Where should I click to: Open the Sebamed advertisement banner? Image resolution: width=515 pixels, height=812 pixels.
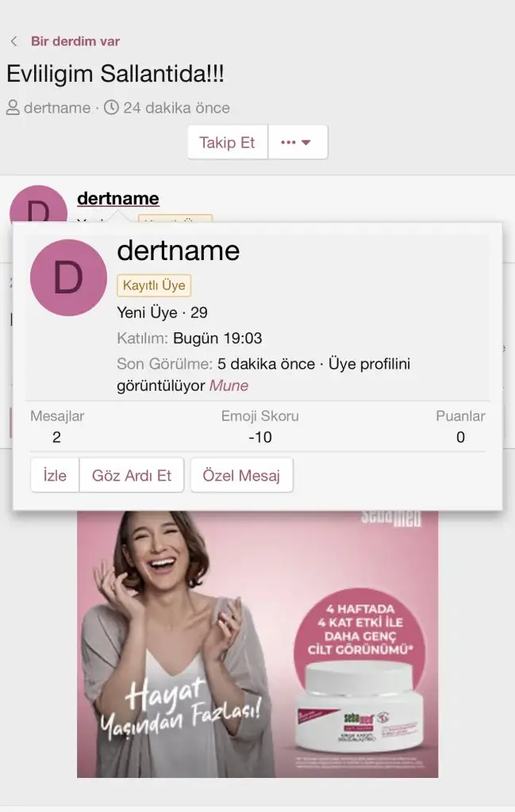tap(257, 642)
